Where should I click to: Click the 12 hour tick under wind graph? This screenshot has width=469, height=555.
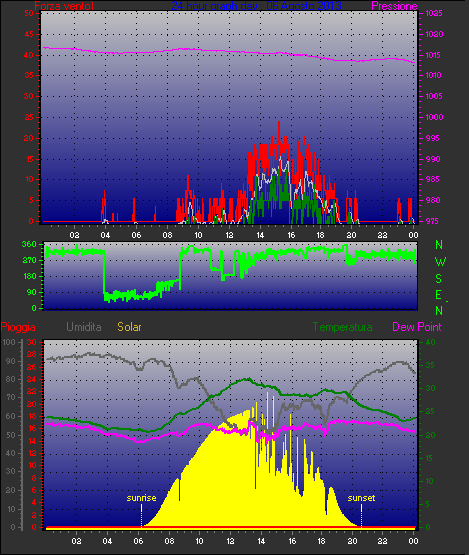coord(229,235)
